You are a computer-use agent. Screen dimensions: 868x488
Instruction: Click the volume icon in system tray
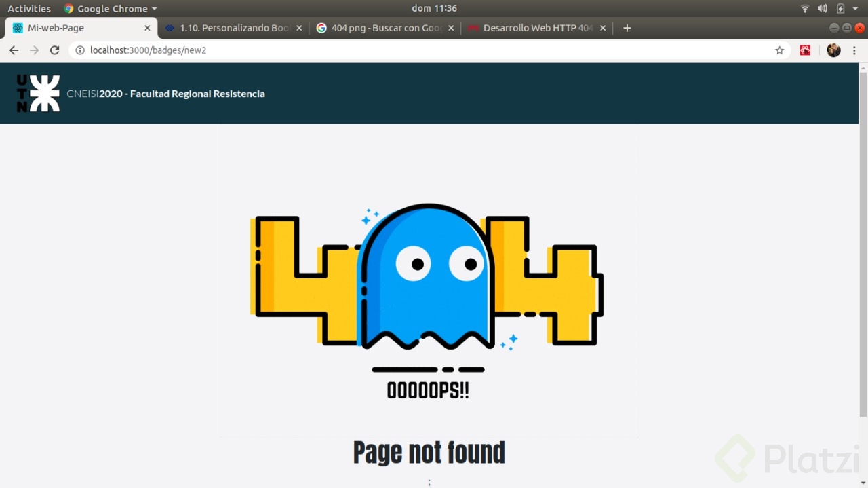coord(823,8)
